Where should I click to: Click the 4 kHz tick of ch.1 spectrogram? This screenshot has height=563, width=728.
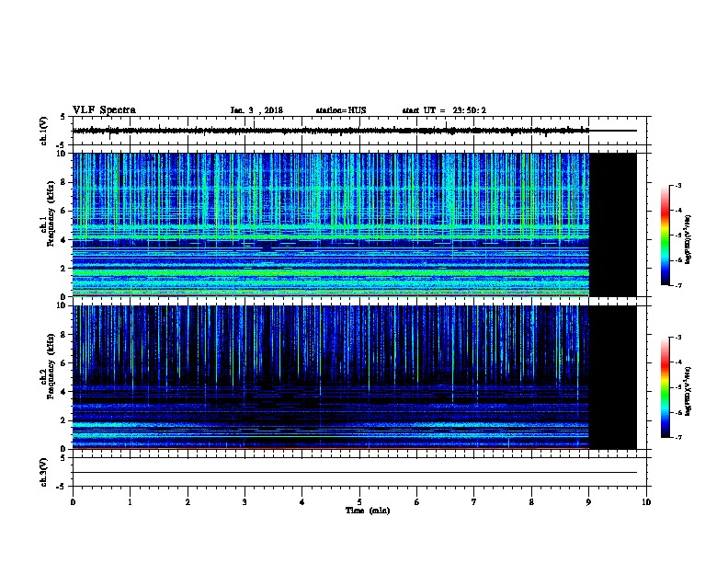(x=64, y=240)
